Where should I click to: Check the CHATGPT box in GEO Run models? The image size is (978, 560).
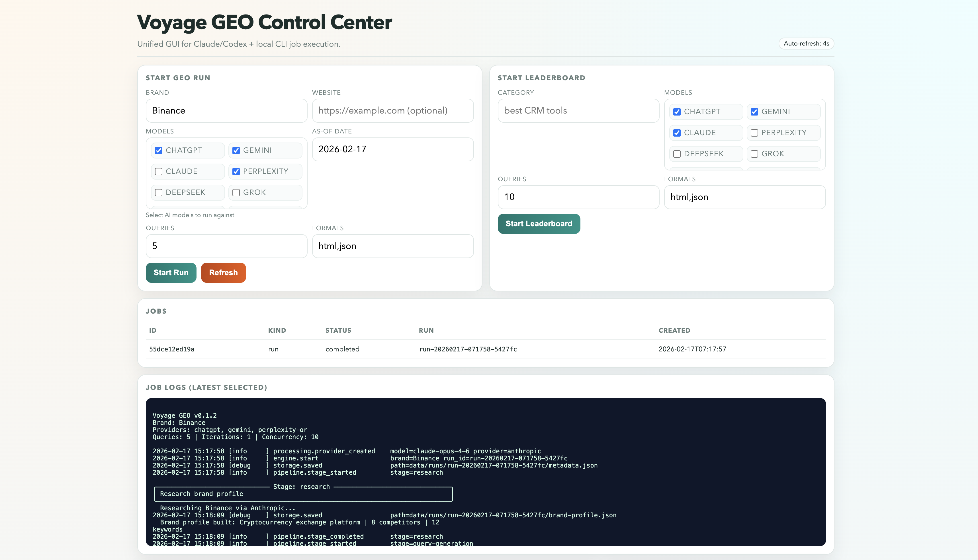click(159, 150)
